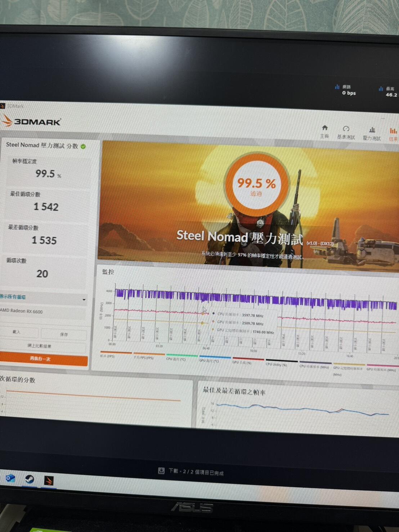Screen dimensions: 399x532
Task: Click the network 0 bps widget icon
Action: (337, 87)
